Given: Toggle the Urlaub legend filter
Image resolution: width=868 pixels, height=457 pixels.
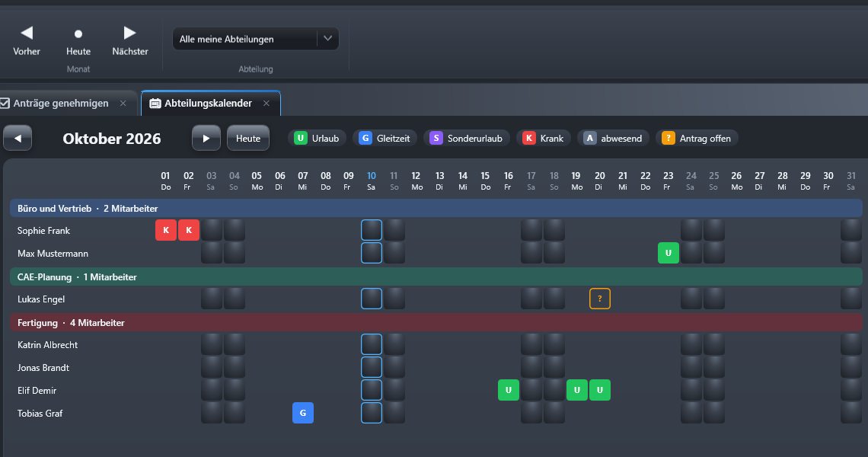Looking at the screenshot, I should click(x=317, y=139).
